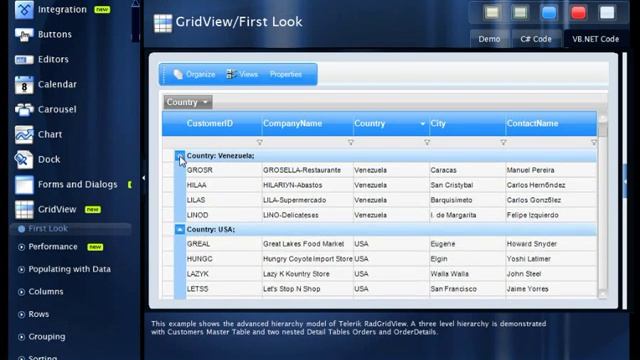The width and height of the screenshot is (640, 360).
Task: Open the Integration demo category icon
Action: point(24,9)
